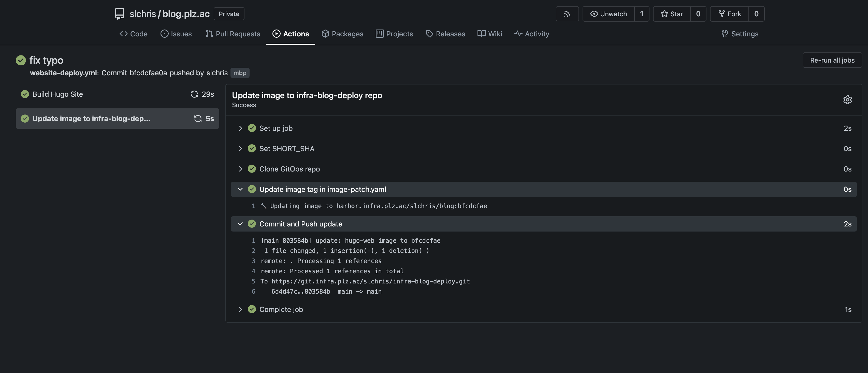868x373 pixels.
Task: Re-run the Build Hugo Site job icon
Action: point(194,94)
